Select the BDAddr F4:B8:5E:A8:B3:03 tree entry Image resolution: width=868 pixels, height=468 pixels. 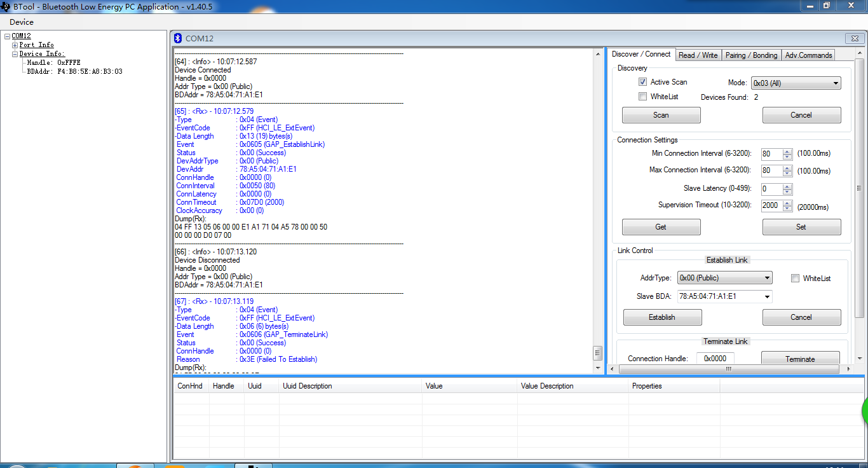74,72
